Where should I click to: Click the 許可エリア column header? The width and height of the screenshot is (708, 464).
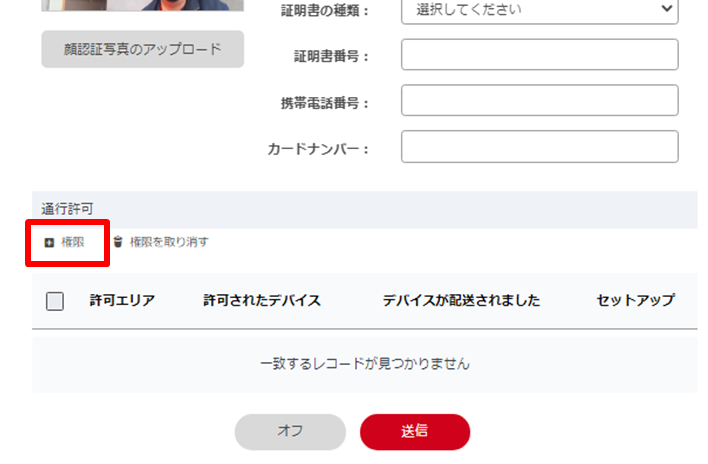(x=122, y=301)
